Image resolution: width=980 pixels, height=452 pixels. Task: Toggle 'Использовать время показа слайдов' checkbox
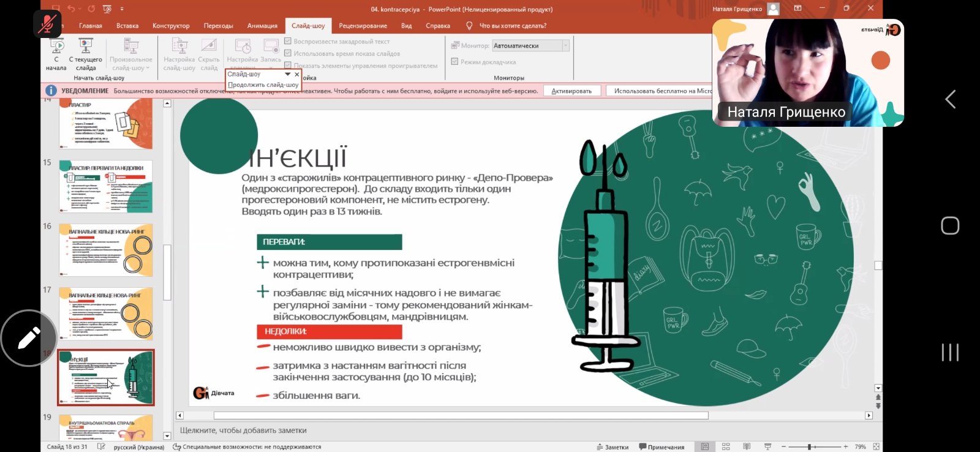point(288,53)
